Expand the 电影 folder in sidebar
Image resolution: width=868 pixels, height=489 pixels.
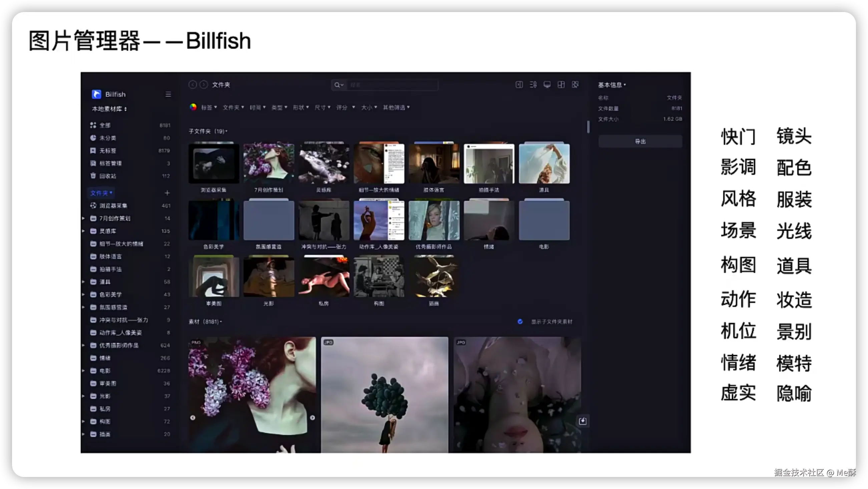[83, 371]
